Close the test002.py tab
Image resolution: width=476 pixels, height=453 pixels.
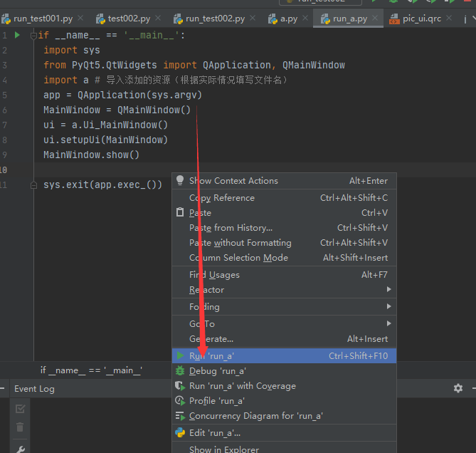[158, 19]
